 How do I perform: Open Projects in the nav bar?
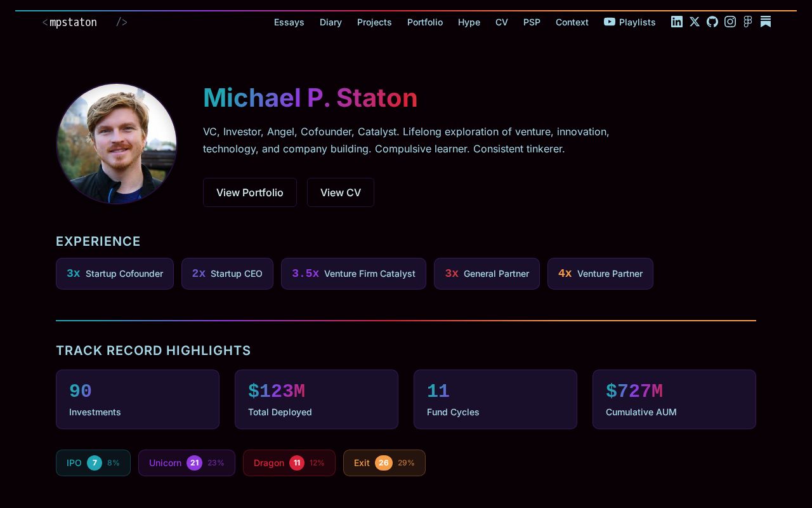click(x=374, y=22)
